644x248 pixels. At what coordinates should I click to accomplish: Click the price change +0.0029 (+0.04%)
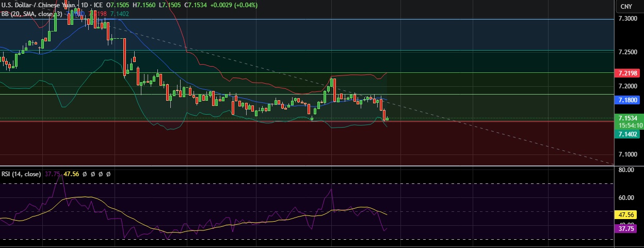(233, 5)
